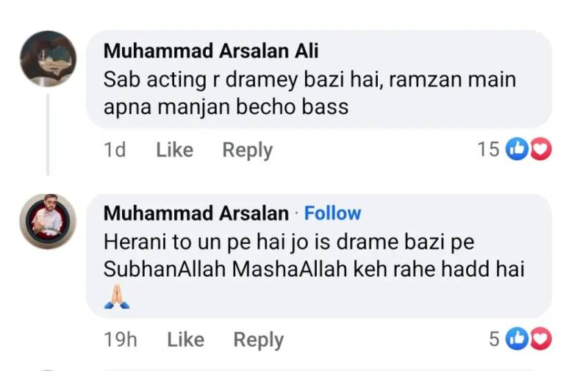The width and height of the screenshot is (588, 379).
Task: Open Muhammad Arsalan's profile picture
Action: pyautogui.click(x=48, y=222)
